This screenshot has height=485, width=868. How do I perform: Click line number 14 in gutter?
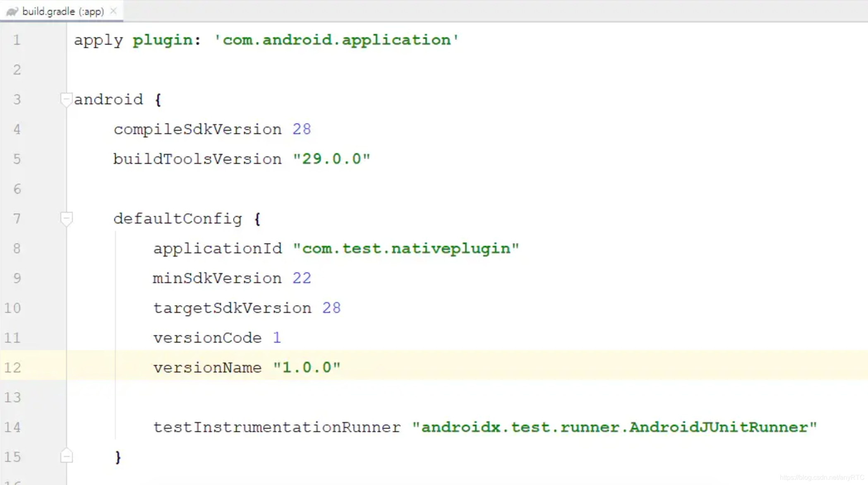[12, 427]
